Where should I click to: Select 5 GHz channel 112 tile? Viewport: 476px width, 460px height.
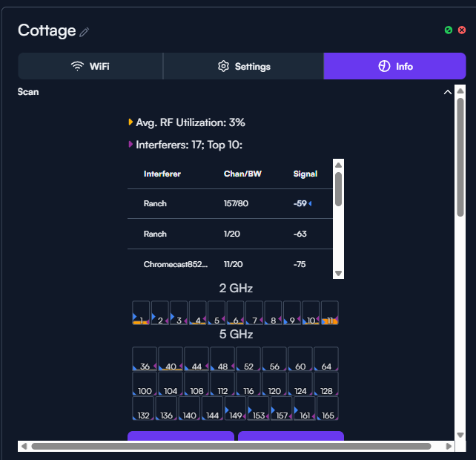[x=222, y=384]
